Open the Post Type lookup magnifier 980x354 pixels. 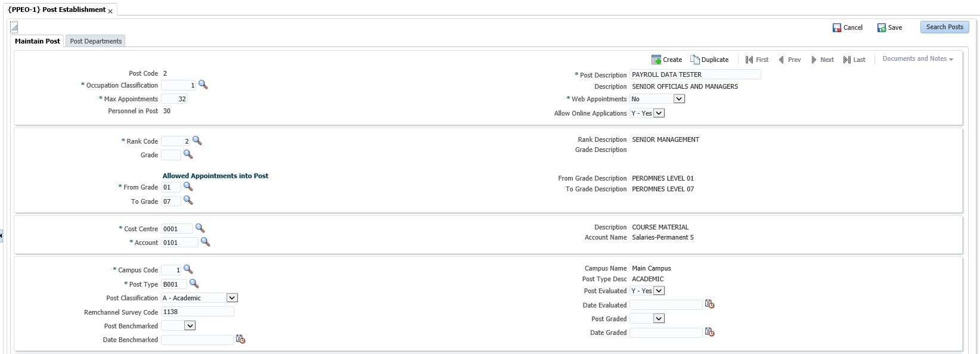(193, 284)
